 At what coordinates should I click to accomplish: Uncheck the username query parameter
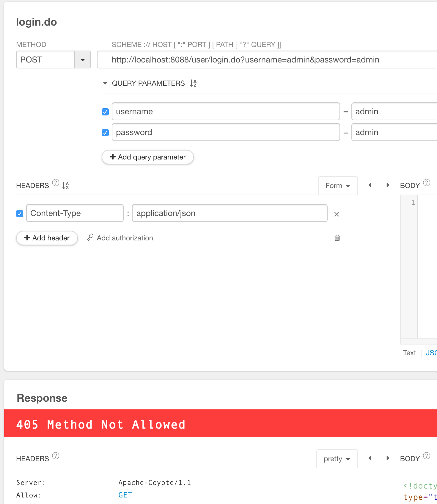point(105,112)
